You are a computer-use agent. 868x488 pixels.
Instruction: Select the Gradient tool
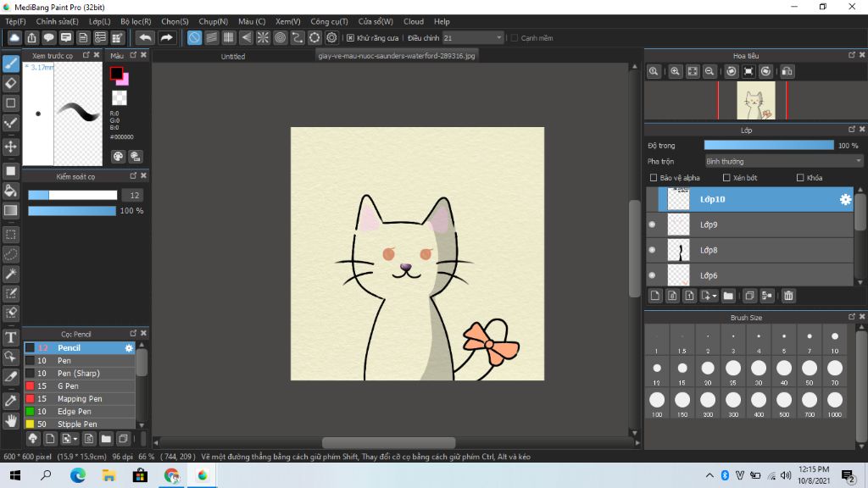coord(11,210)
